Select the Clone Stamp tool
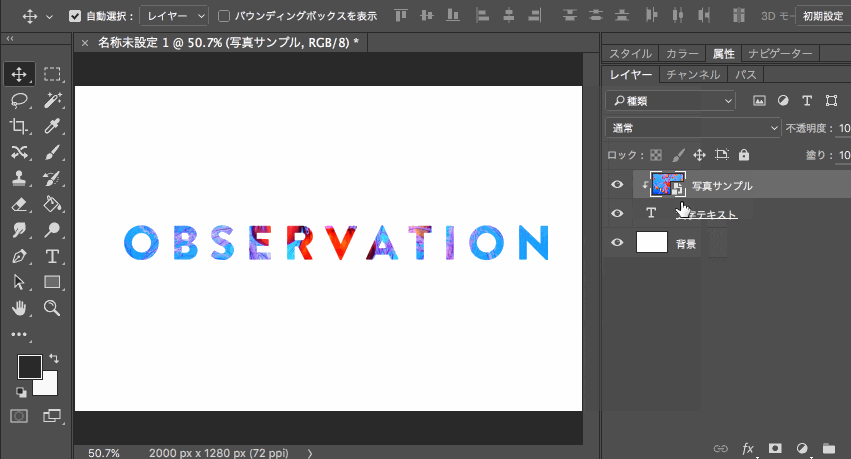This screenshot has width=851, height=459. [x=19, y=178]
